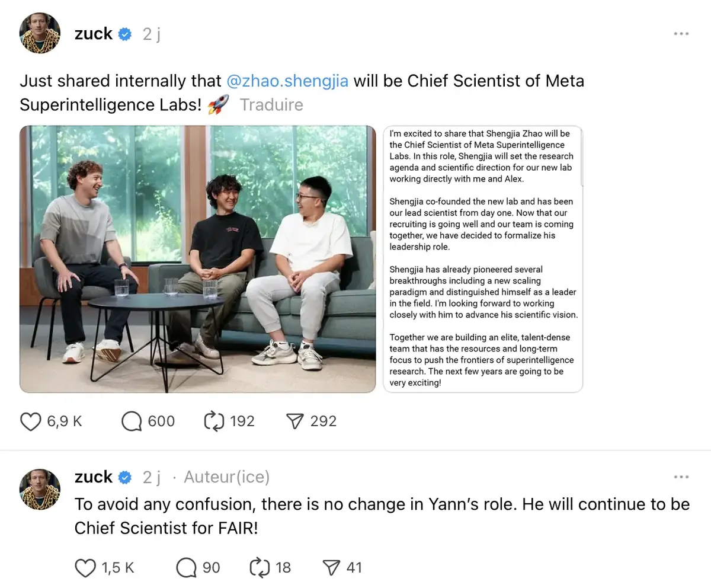Open the @zhao.shengjia mention link
The height and width of the screenshot is (588, 711).
(287, 81)
